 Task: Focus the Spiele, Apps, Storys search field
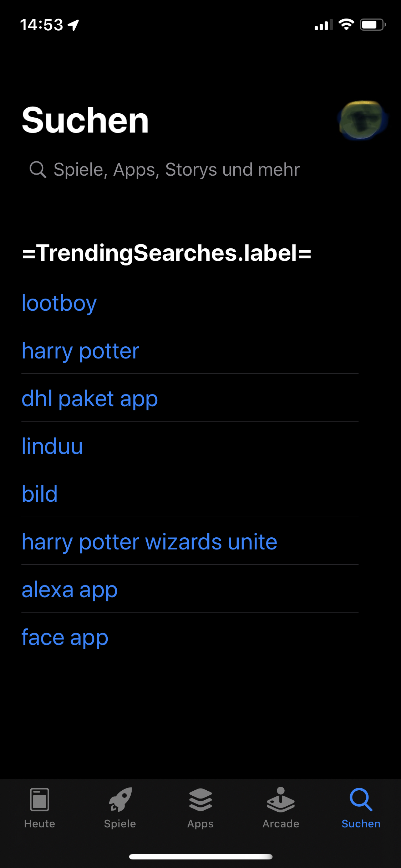[x=200, y=169]
